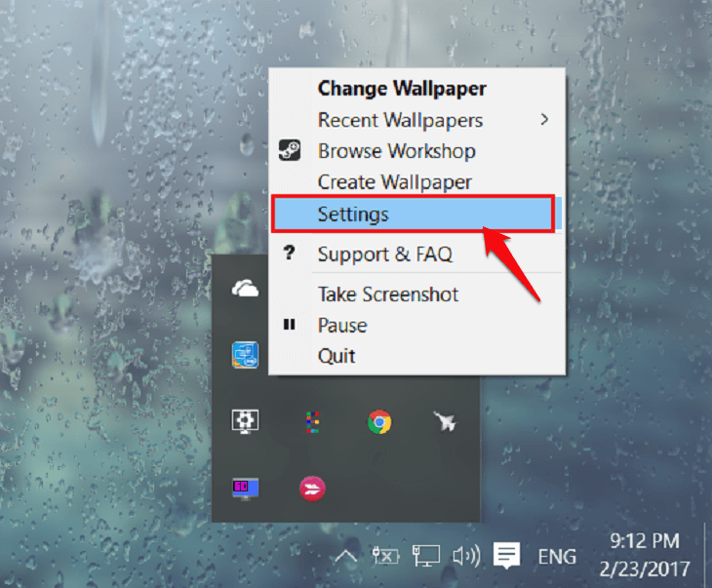Open the Action Center notification icon
712x588 pixels.
[x=506, y=555]
